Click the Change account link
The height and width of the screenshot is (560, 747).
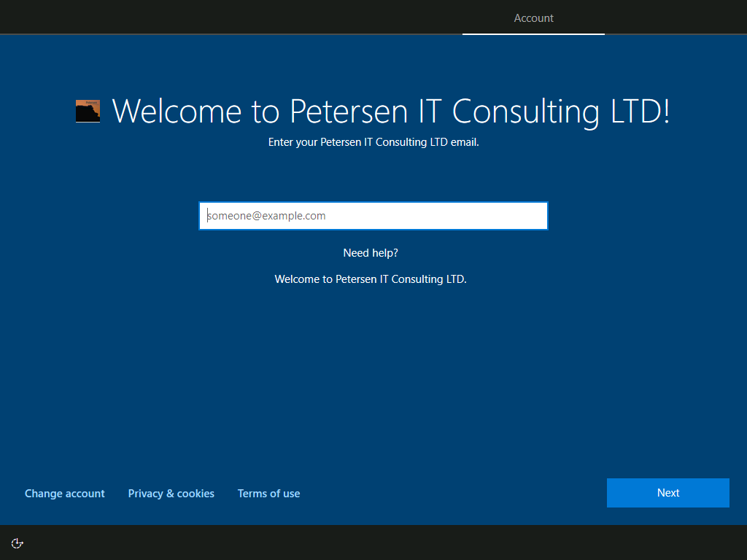(65, 494)
